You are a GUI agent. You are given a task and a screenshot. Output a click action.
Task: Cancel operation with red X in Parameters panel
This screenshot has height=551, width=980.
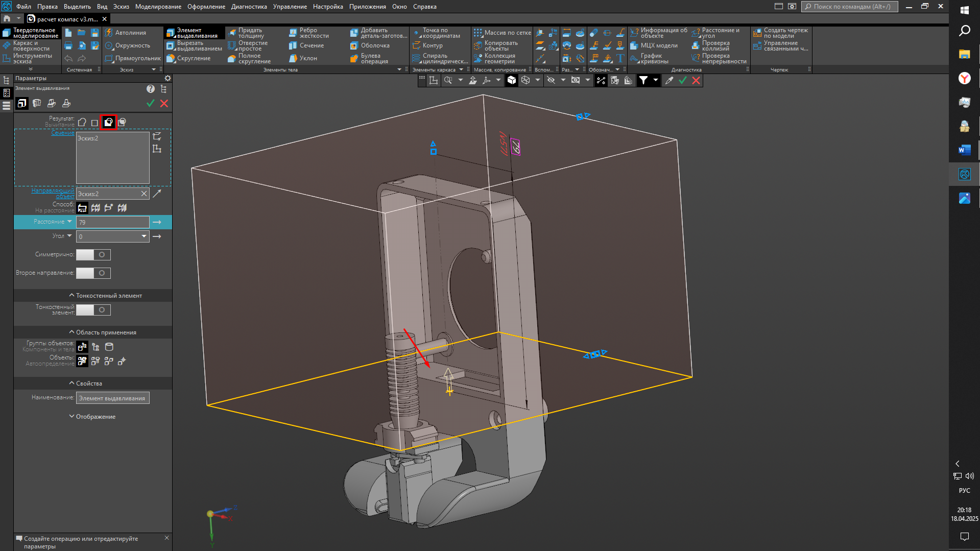(164, 103)
